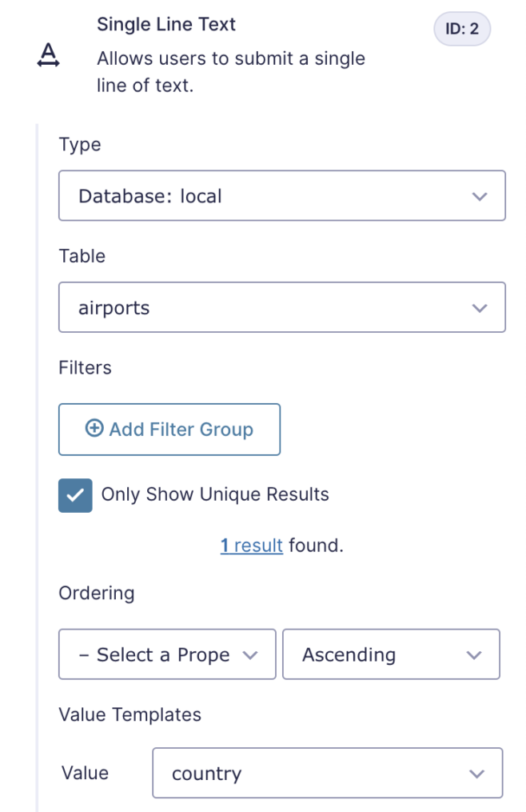Click the chevron on the Type dropdown

479,195
